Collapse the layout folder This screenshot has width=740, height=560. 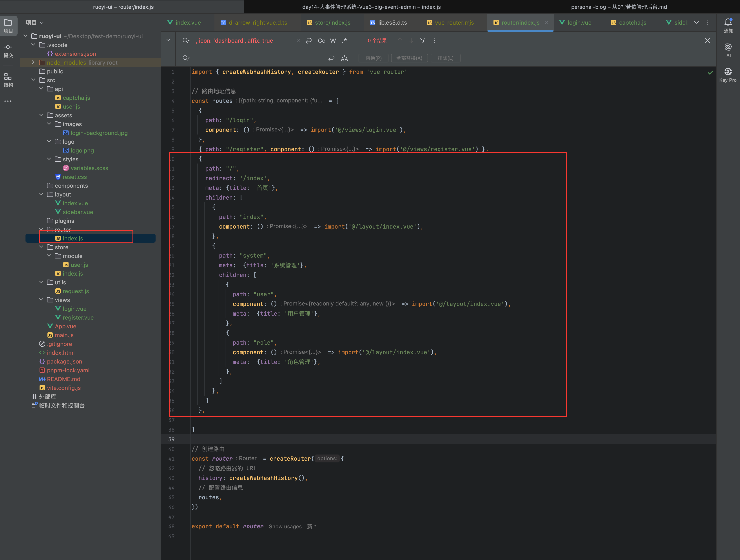41,194
